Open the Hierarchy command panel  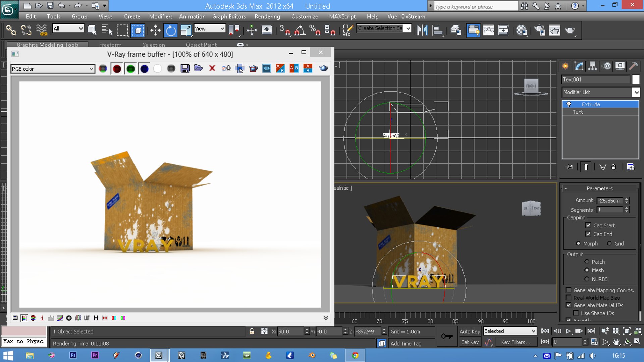tap(593, 66)
